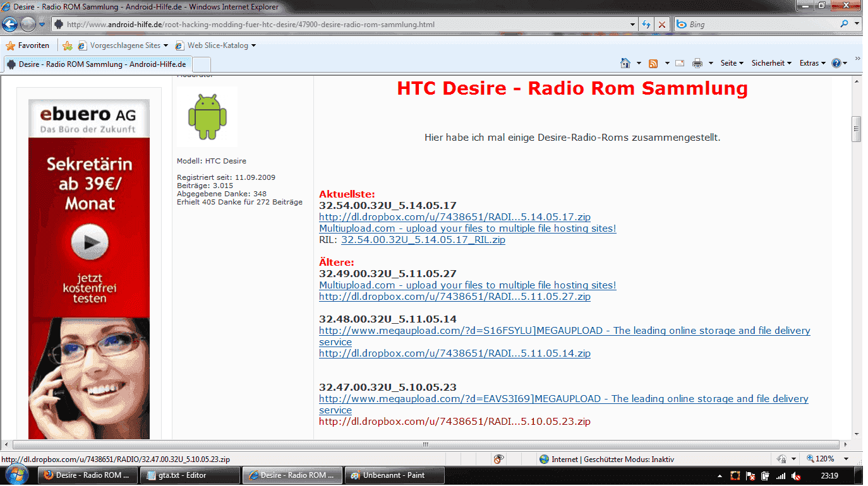Click the vertical scrollbar thumb
The image size is (868, 486).
[857, 129]
